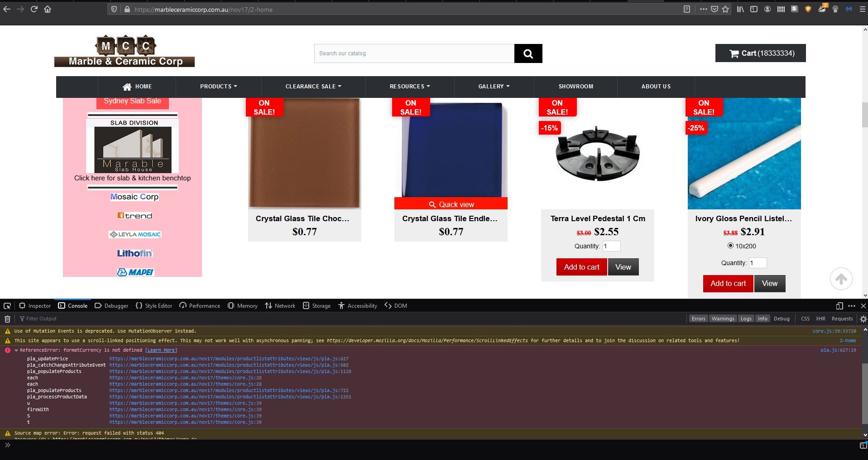
Task: Click the search catalog input field
Action: point(414,53)
